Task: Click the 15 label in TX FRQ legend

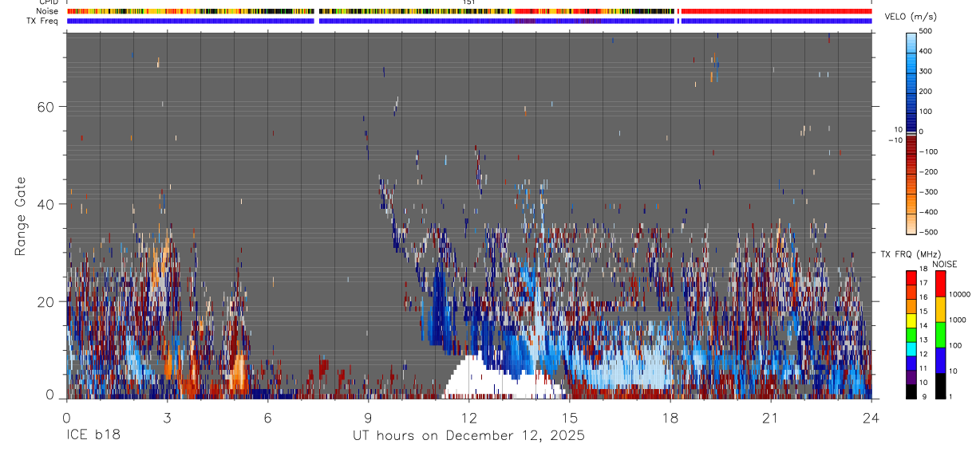Action: [923, 312]
